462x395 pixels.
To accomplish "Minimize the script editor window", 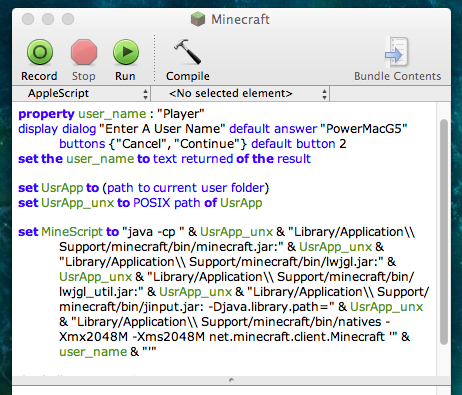I will tap(48, 19).
